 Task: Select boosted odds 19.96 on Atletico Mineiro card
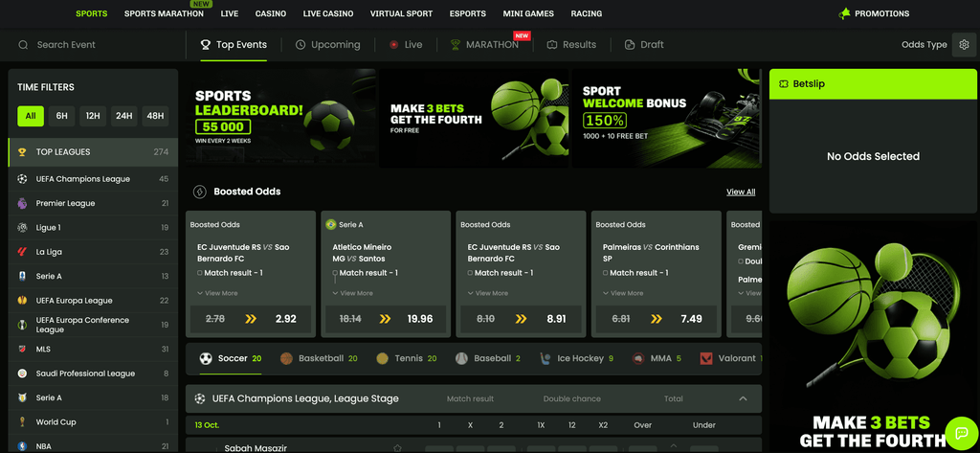[x=420, y=319]
